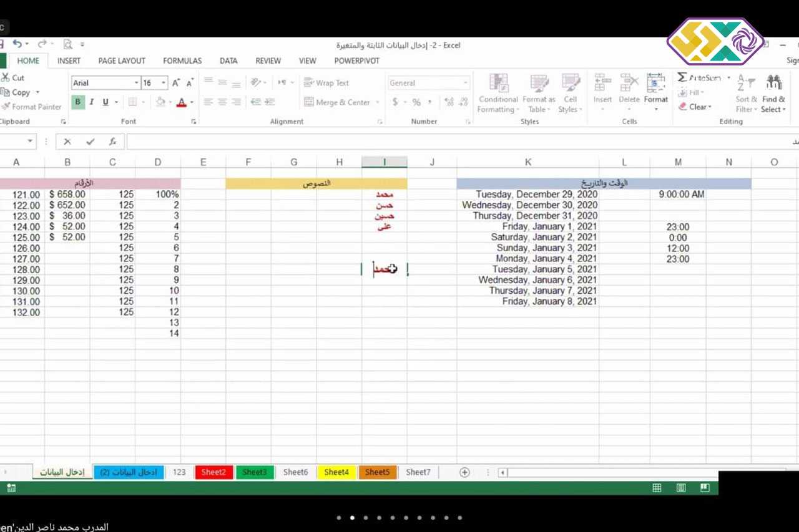Open Sort & Filter tool
The height and width of the screenshot is (532, 799).
click(746, 94)
